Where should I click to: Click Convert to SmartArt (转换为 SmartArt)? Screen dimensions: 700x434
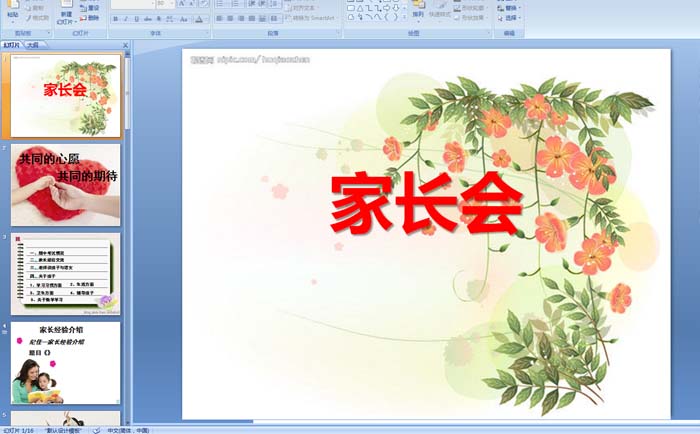(x=310, y=18)
